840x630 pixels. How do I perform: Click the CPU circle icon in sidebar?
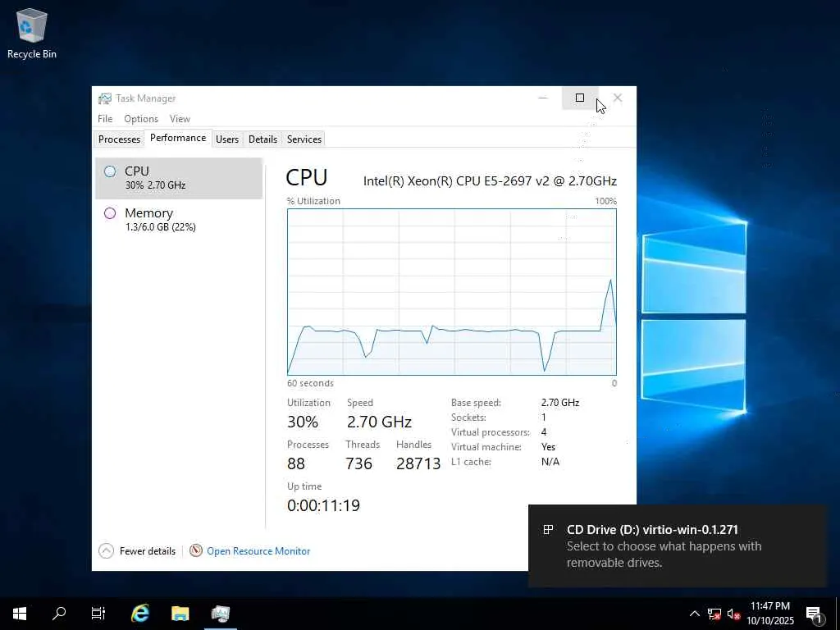coord(110,171)
